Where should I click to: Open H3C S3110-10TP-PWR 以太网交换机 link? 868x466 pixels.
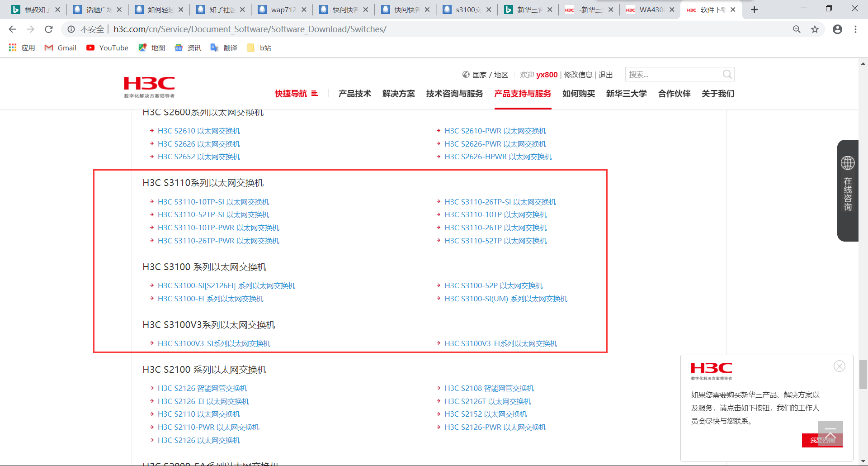[218, 228]
